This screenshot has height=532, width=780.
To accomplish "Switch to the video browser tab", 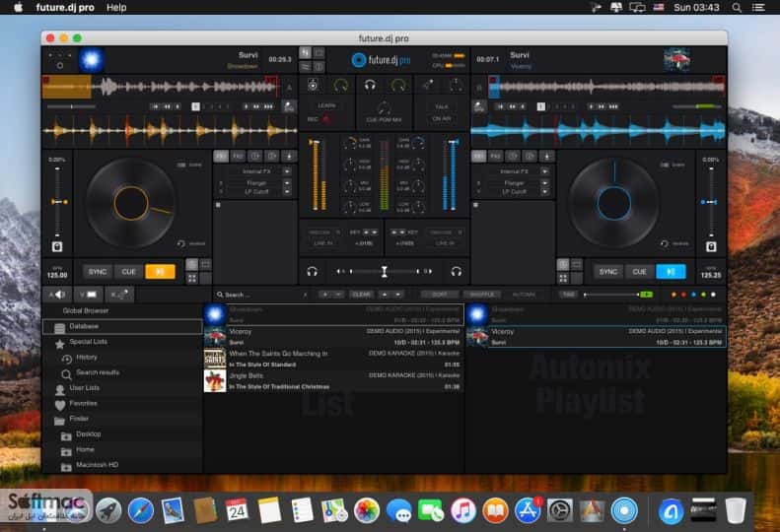I will 89,295.
